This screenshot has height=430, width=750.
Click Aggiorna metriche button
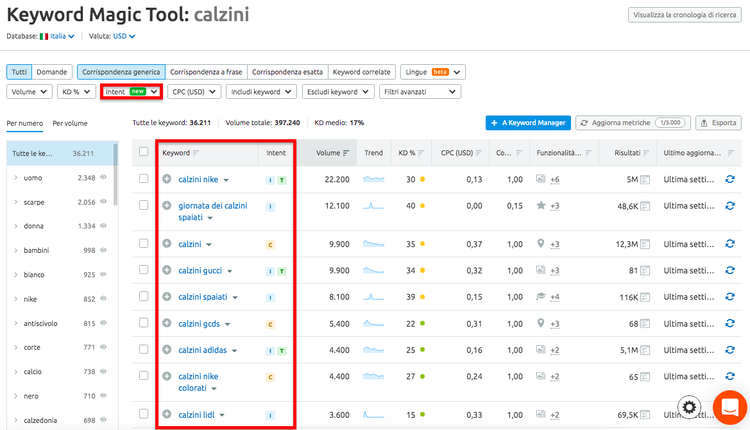point(633,123)
